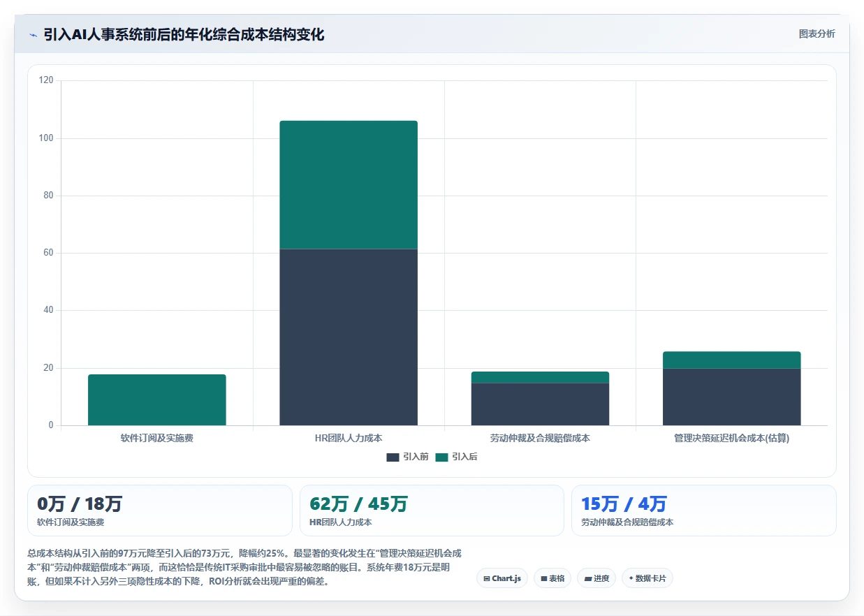Click dark segment of 管理决策延迟机会成本 bar
The height and width of the screenshot is (616, 864).
[x=731, y=397]
